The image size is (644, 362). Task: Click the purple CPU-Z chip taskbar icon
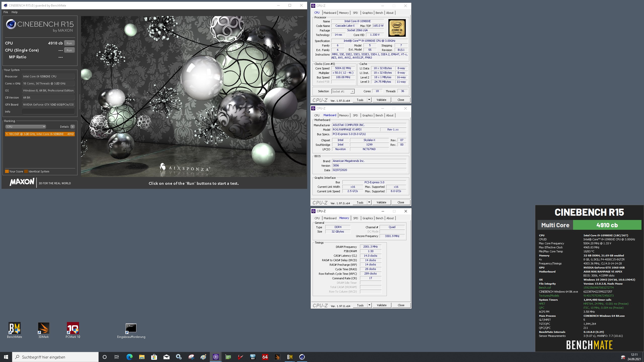pos(216,357)
